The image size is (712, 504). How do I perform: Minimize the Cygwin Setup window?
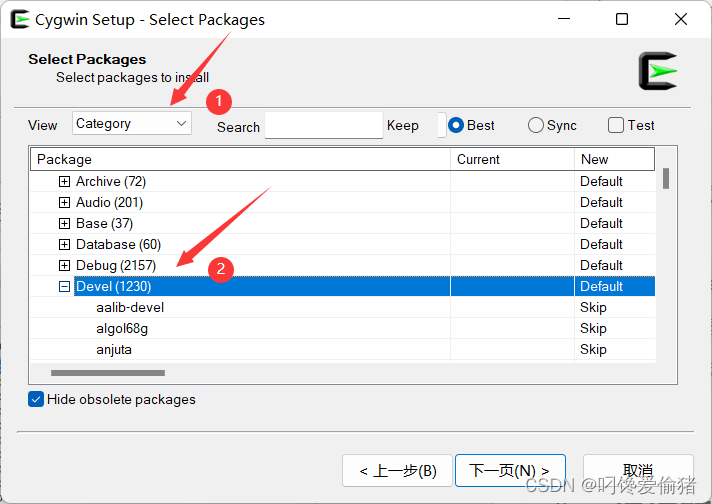(564, 19)
